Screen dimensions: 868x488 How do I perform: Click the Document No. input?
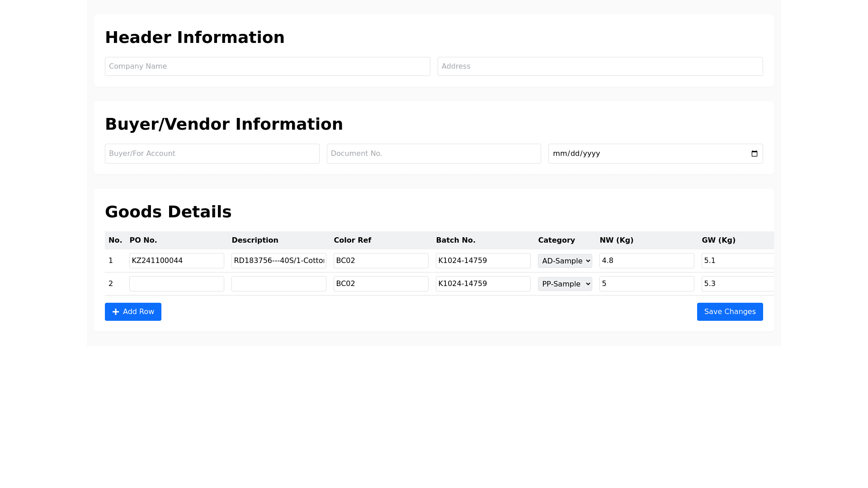click(434, 154)
